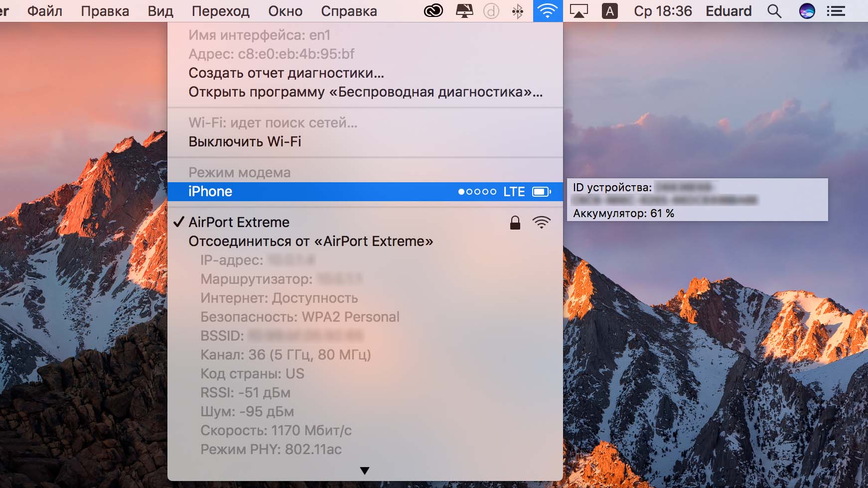Click the Интернет: Доступность line
The image size is (868, 488).
coord(279,298)
